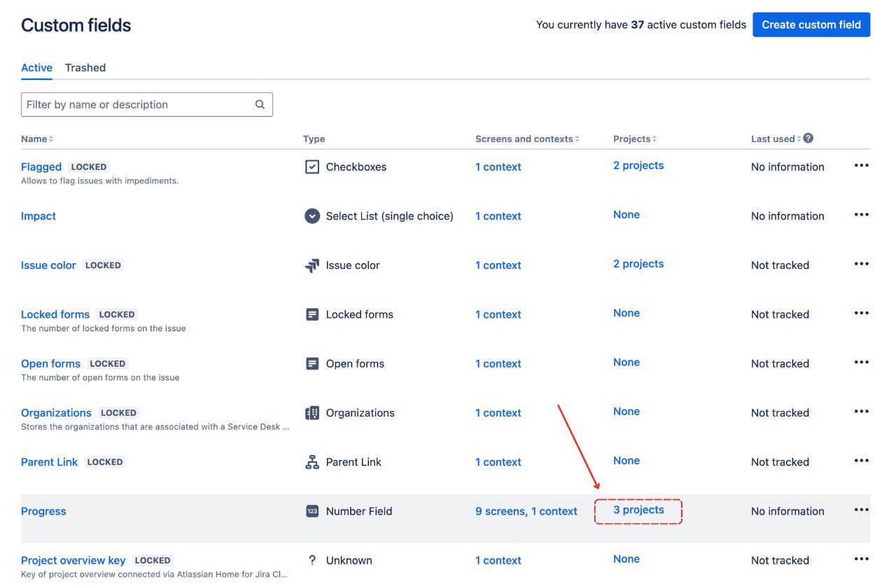The height and width of the screenshot is (588, 896).
Task: Click the Select List icon beside Impact
Action: click(x=312, y=216)
